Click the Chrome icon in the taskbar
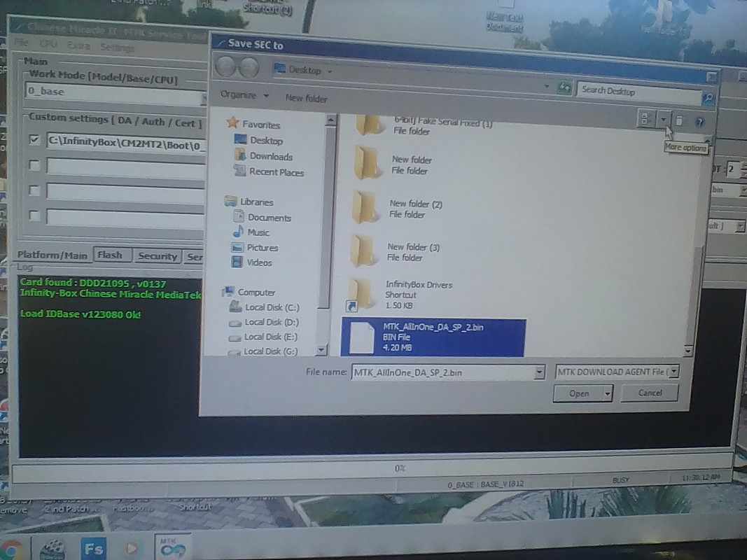Viewport: 747px width, 560px height. point(12,549)
